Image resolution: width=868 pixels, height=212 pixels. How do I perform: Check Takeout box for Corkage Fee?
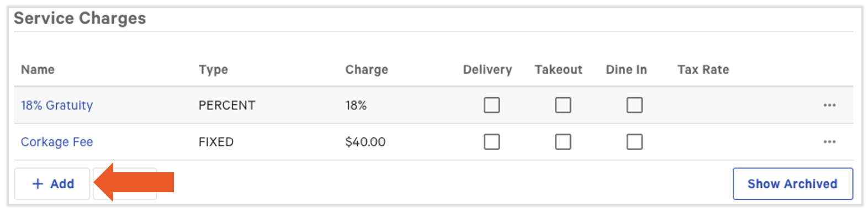563,142
